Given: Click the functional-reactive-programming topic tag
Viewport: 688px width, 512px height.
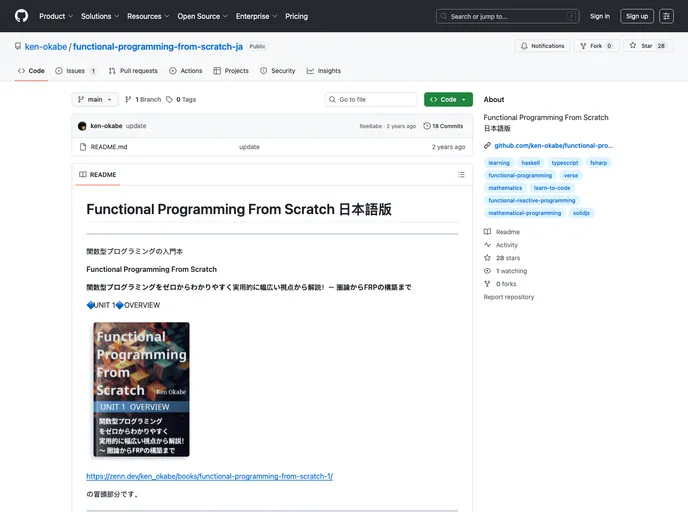Looking at the screenshot, I should tap(531, 201).
